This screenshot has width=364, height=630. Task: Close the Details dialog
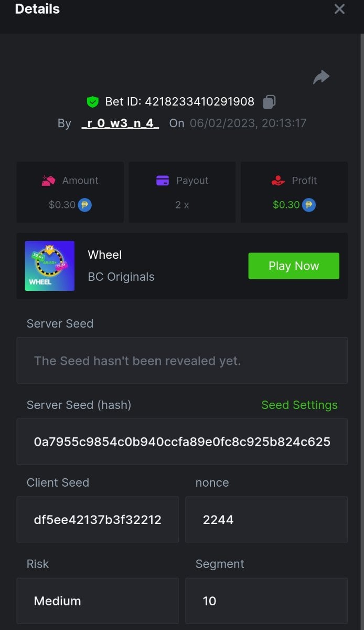click(x=339, y=9)
